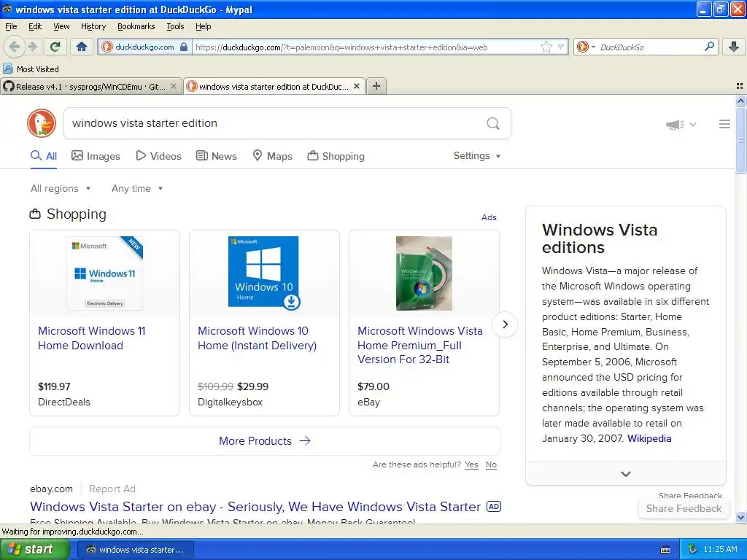Click the site identity lock icon
Viewport: 747px width, 560px height.
184,47
